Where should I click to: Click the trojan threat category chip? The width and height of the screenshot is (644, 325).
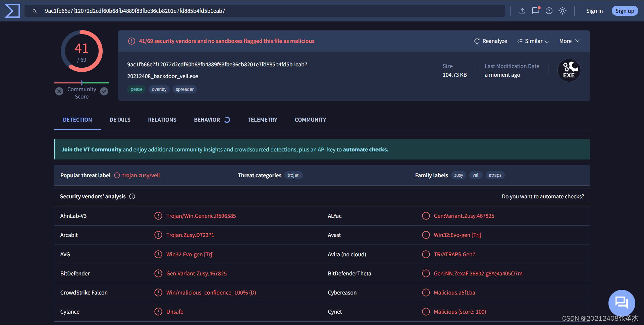[293, 175]
